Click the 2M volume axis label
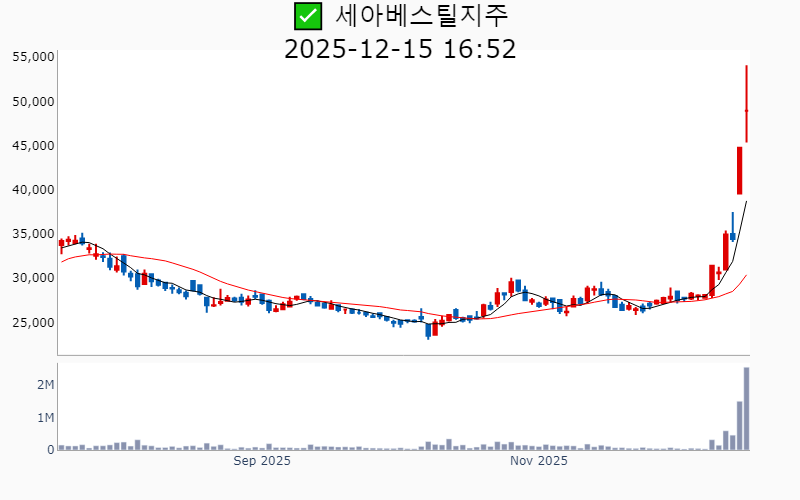 (x=45, y=385)
